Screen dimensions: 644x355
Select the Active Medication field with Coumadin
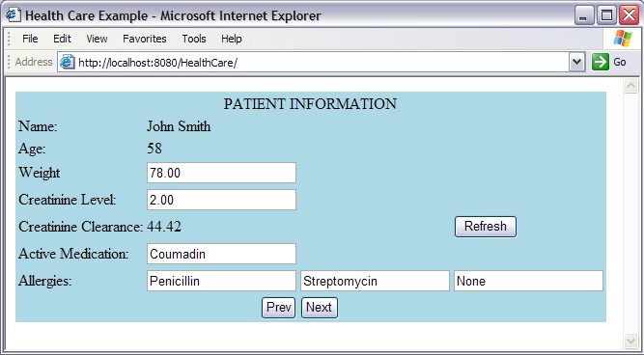point(221,254)
